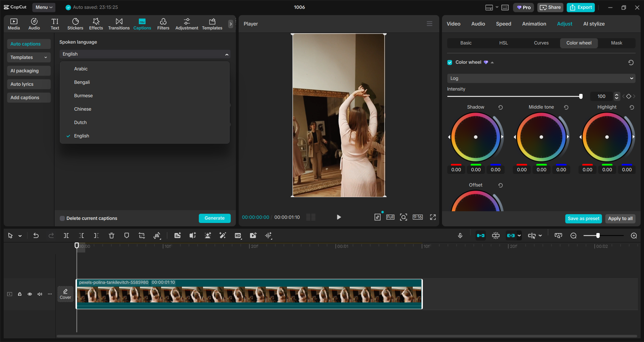This screenshot has height=342, width=644.
Task: Toggle clip visibility with the eye icon
Action: (30, 294)
